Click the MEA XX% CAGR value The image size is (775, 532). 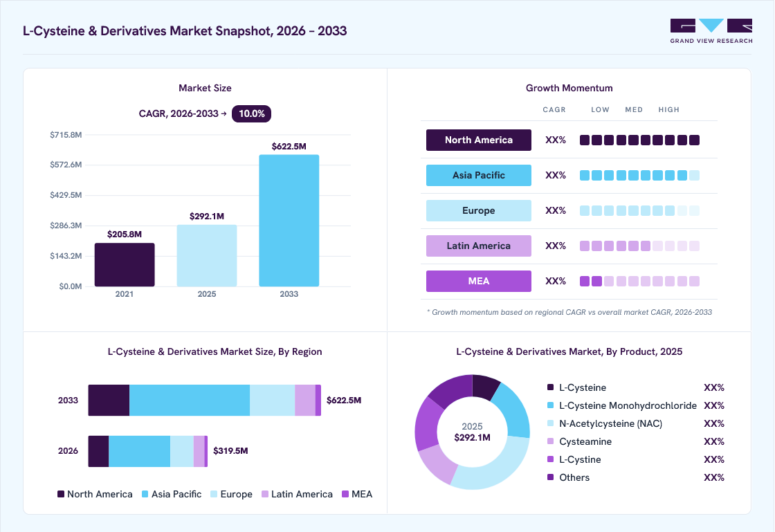[x=556, y=281]
